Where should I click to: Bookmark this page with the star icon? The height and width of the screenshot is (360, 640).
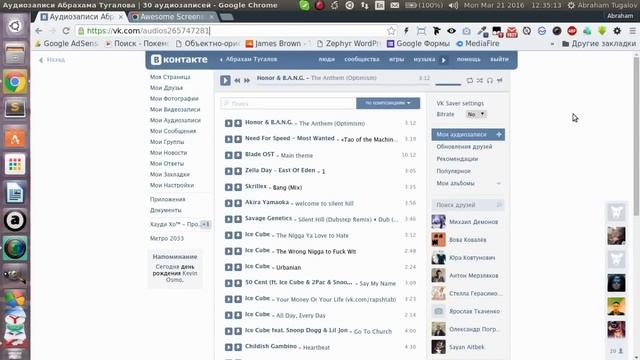(x=391, y=31)
